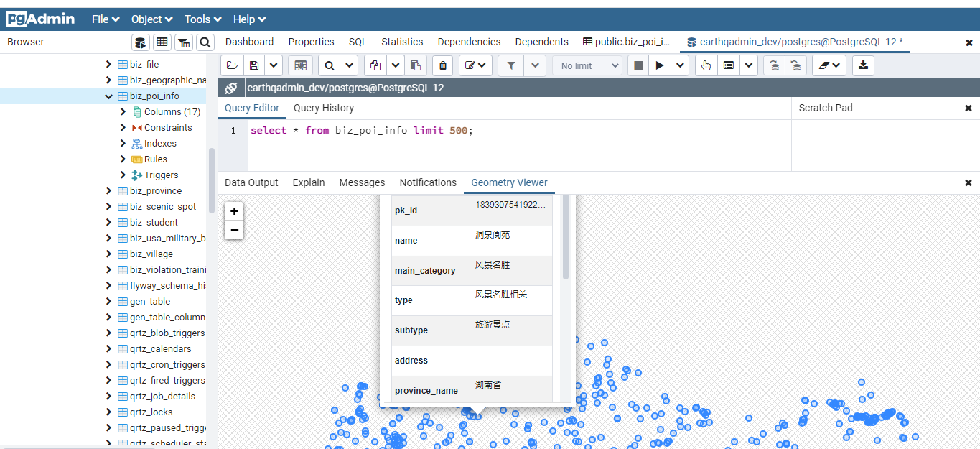Click the View Data grid icon in Browser
980x449 pixels.
tap(162, 42)
